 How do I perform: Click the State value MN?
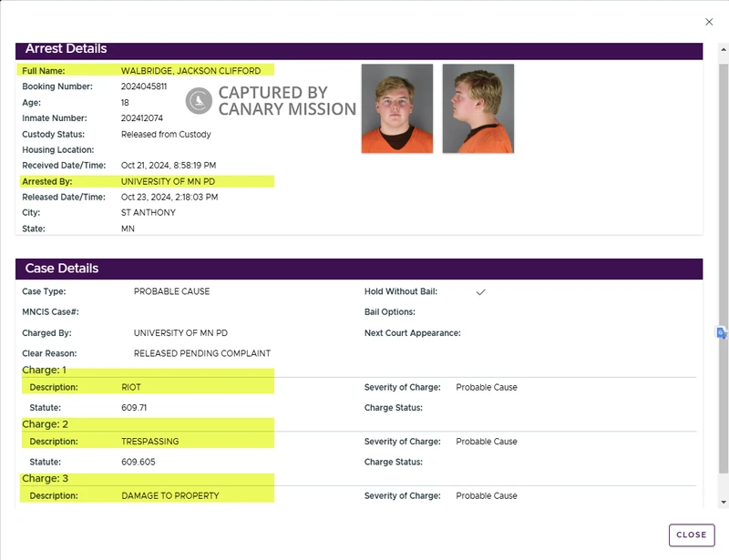click(128, 229)
